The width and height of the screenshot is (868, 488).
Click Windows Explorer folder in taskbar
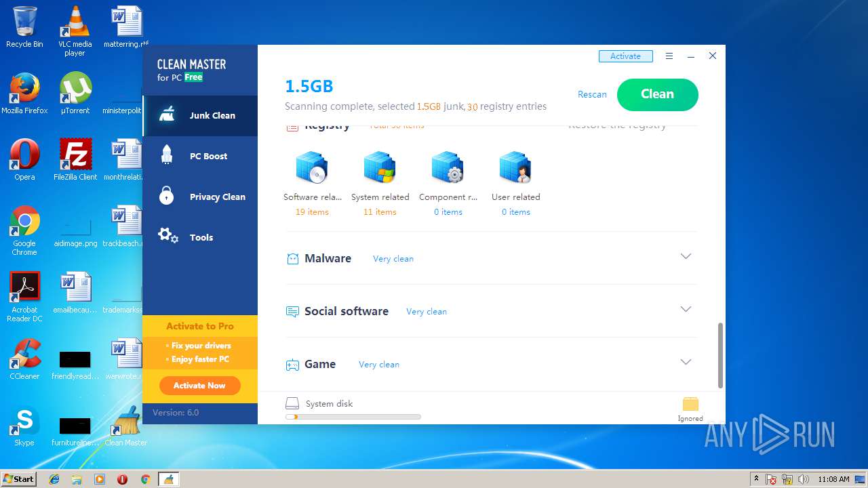pyautogui.click(x=77, y=479)
